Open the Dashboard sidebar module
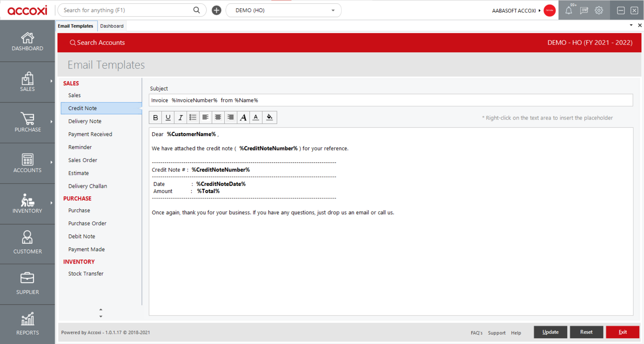644x344 pixels. [x=28, y=41]
